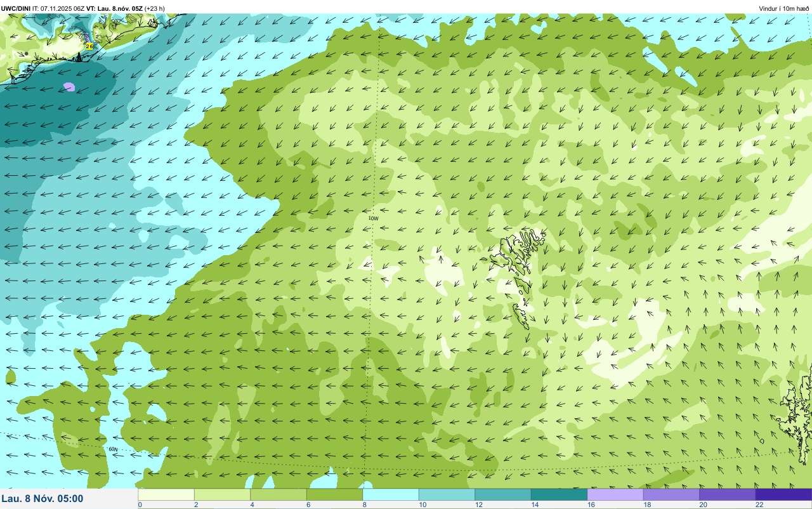Pick the dark teal 14–16 legend swatch
Screen dimensions: 812x509
pos(559,494)
